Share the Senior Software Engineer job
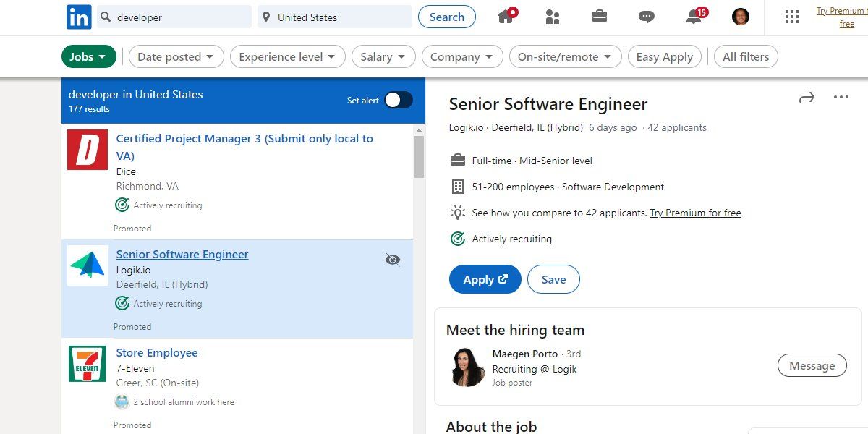Viewport: 868px width, 434px height. [x=807, y=97]
